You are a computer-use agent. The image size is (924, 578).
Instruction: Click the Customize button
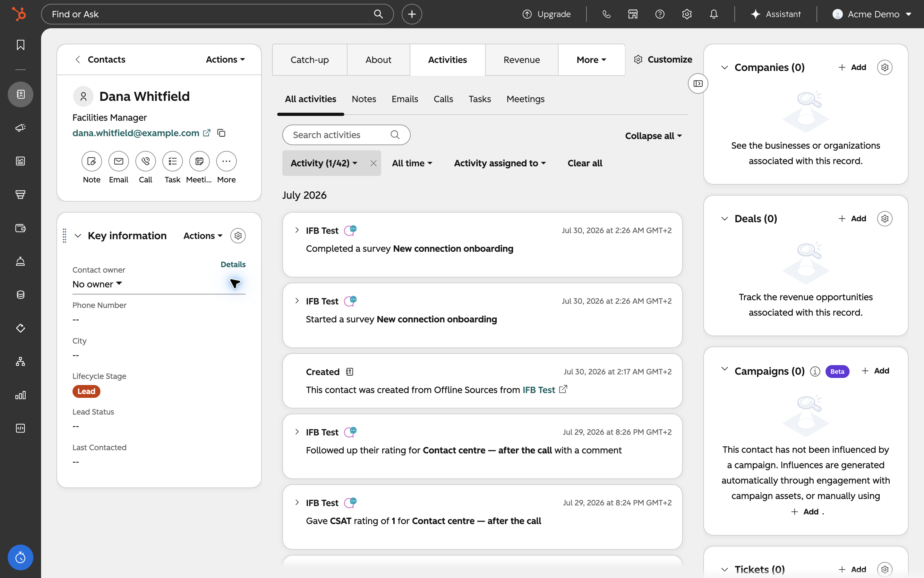[663, 60]
